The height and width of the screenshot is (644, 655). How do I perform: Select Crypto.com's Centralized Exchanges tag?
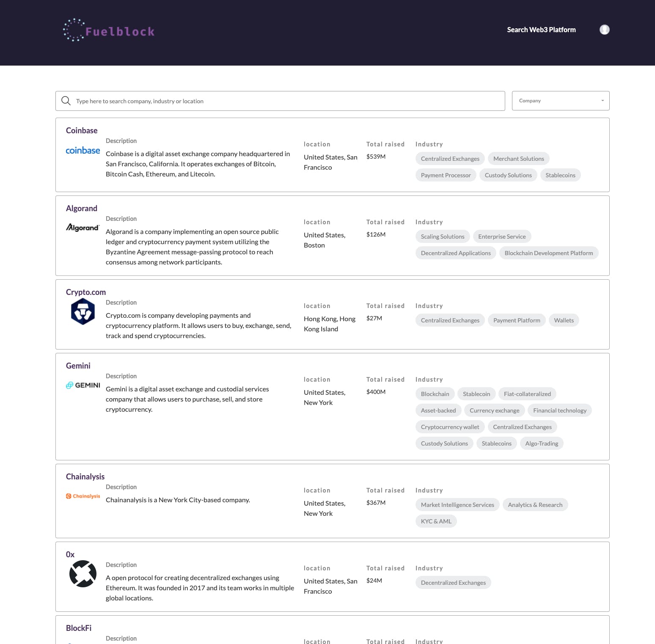tap(450, 320)
